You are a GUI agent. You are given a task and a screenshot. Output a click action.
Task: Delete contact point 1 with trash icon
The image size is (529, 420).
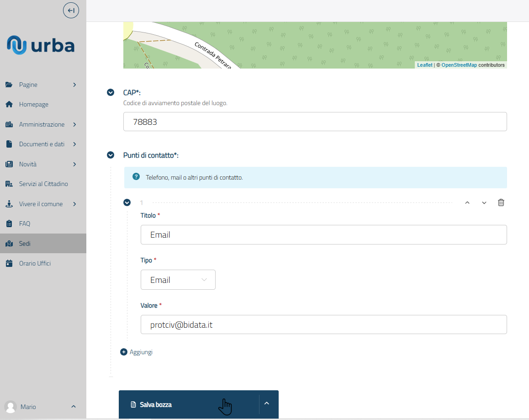[x=501, y=202]
